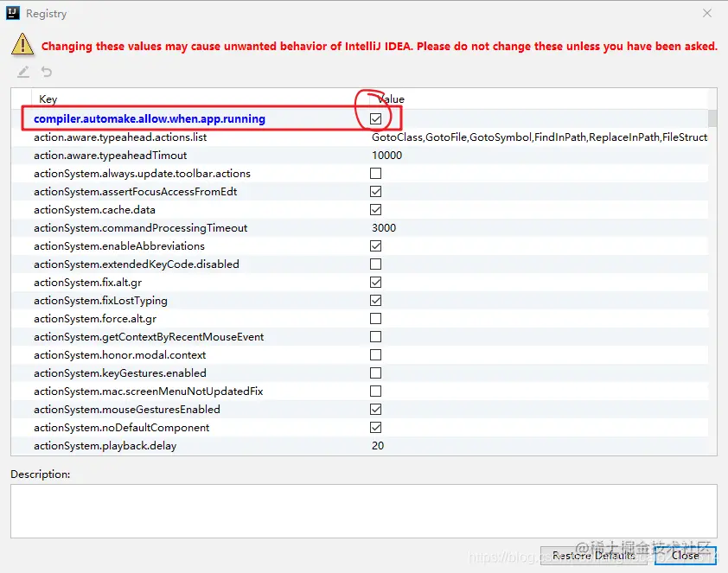The width and height of the screenshot is (728, 573).
Task: Click the Edit pencil icon in toolbar
Action: tap(23, 72)
